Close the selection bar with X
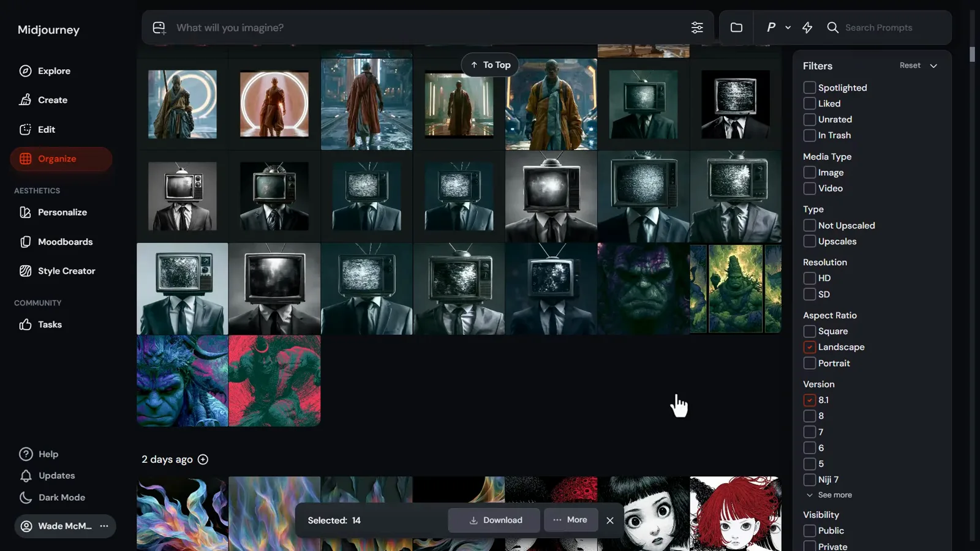980x551 pixels. point(609,520)
